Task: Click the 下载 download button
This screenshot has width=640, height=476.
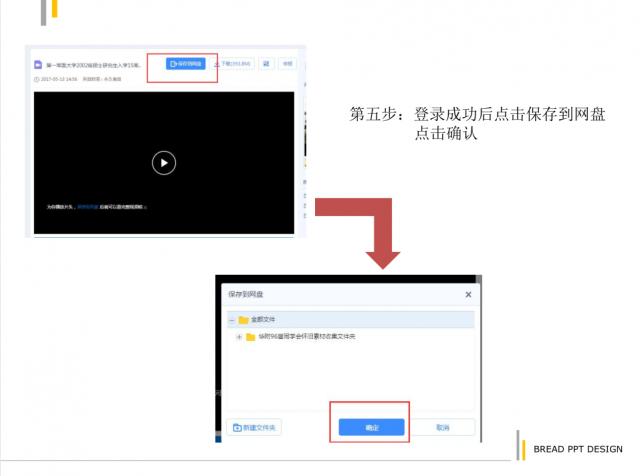Action: pos(232,64)
